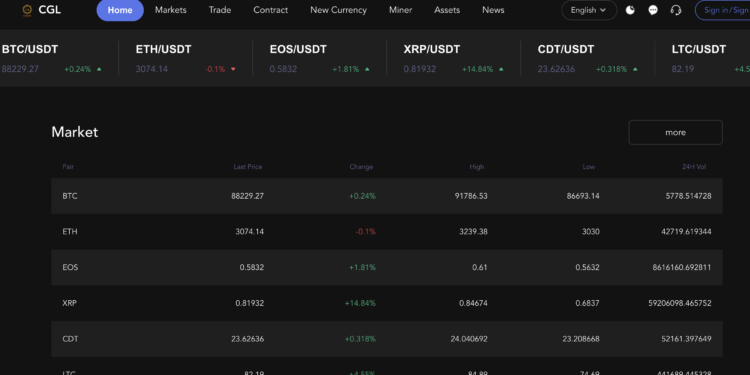Click the 24H Vol column header
The width and height of the screenshot is (750, 375).
[x=694, y=167]
